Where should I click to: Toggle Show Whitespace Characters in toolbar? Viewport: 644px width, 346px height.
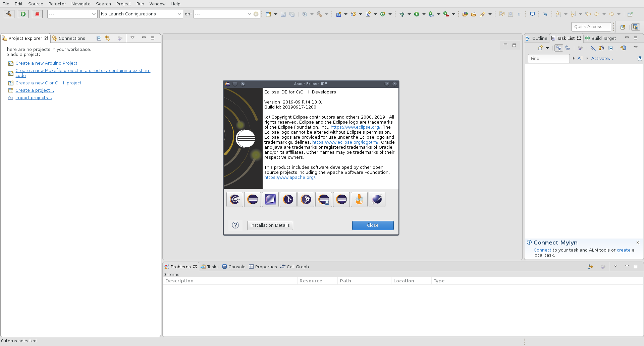tap(519, 14)
